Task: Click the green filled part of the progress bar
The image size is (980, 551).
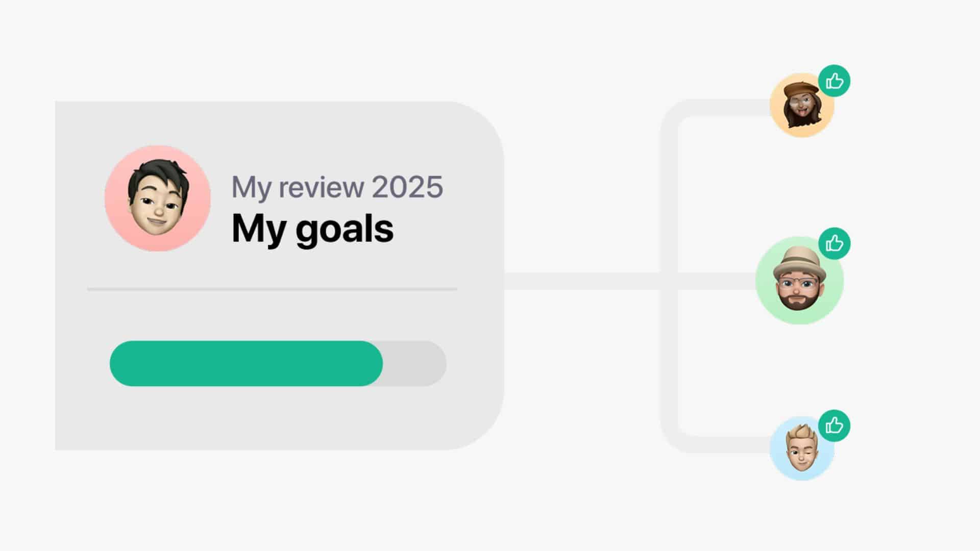Action: pyautogui.click(x=246, y=363)
